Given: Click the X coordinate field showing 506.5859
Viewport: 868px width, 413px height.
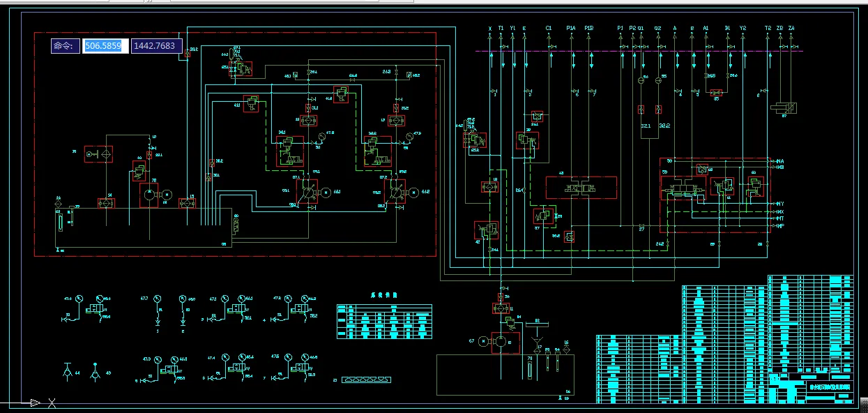Looking at the screenshot, I should pyautogui.click(x=105, y=46).
